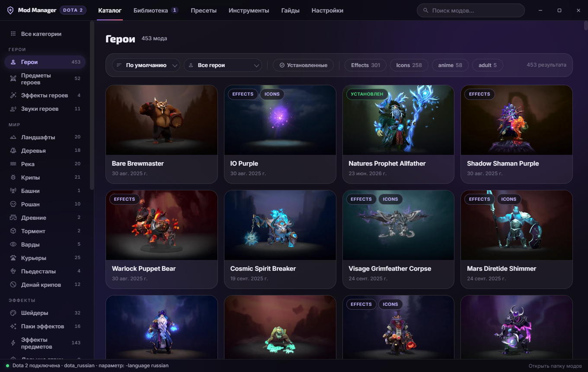This screenshot has height=372, width=588.
Task: Click the УСТАНОВЛЕН badge on Natures Prophet
Action: [367, 94]
